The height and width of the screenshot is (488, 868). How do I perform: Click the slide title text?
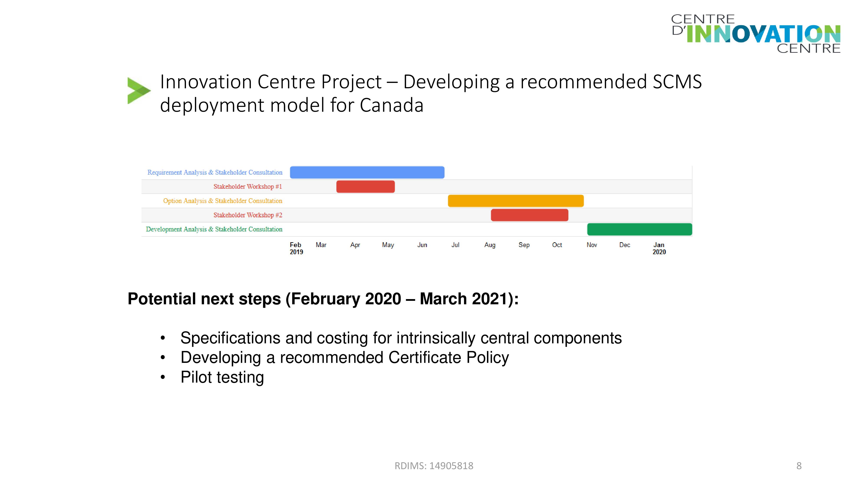431,93
